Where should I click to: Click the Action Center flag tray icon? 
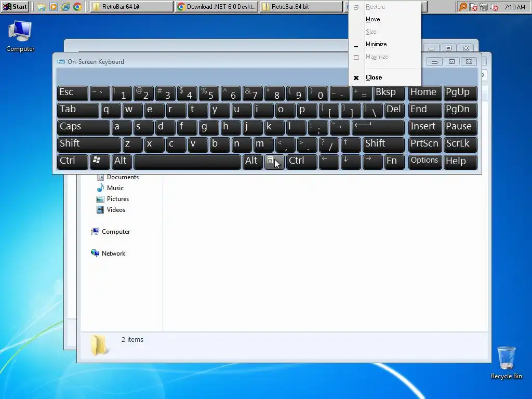click(x=473, y=7)
